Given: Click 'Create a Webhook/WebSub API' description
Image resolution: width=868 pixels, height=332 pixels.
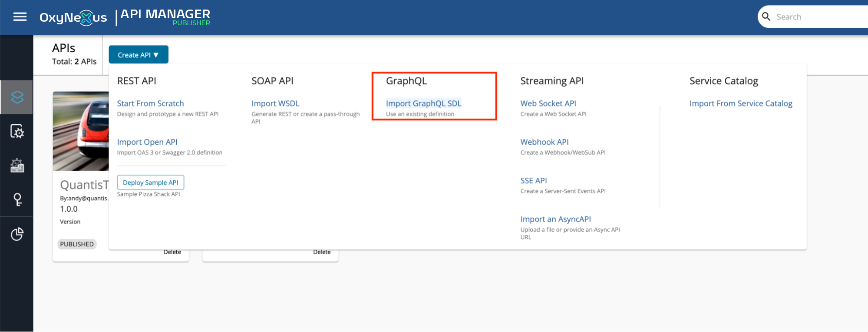Looking at the screenshot, I should click(x=563, y=153).
